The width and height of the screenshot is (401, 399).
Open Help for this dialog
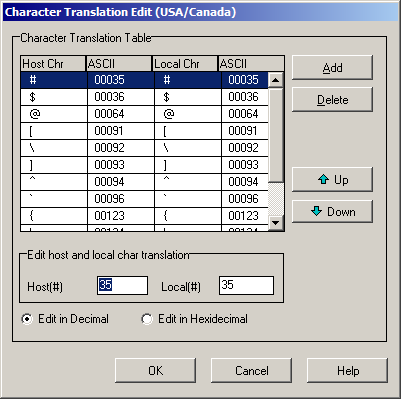(x=347, y=370)
